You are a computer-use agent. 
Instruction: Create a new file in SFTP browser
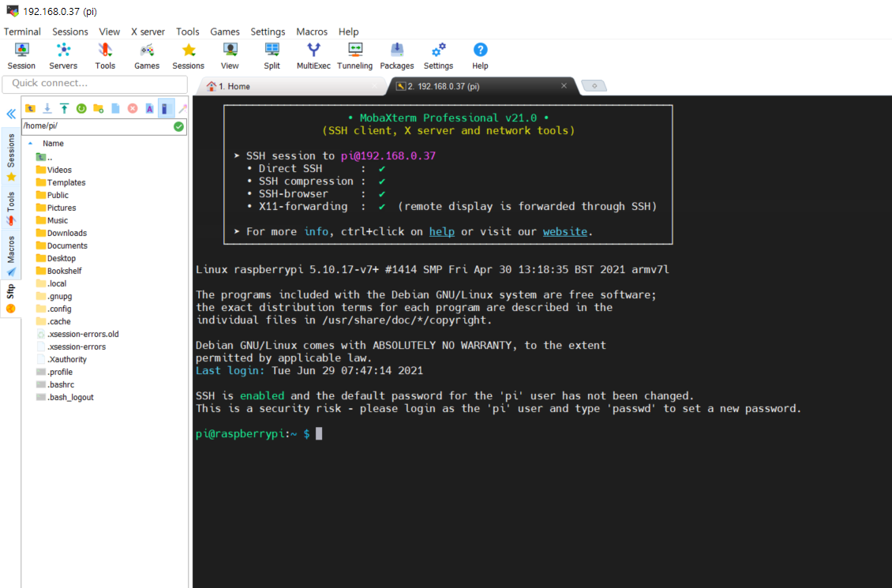[x=115, y=108]
